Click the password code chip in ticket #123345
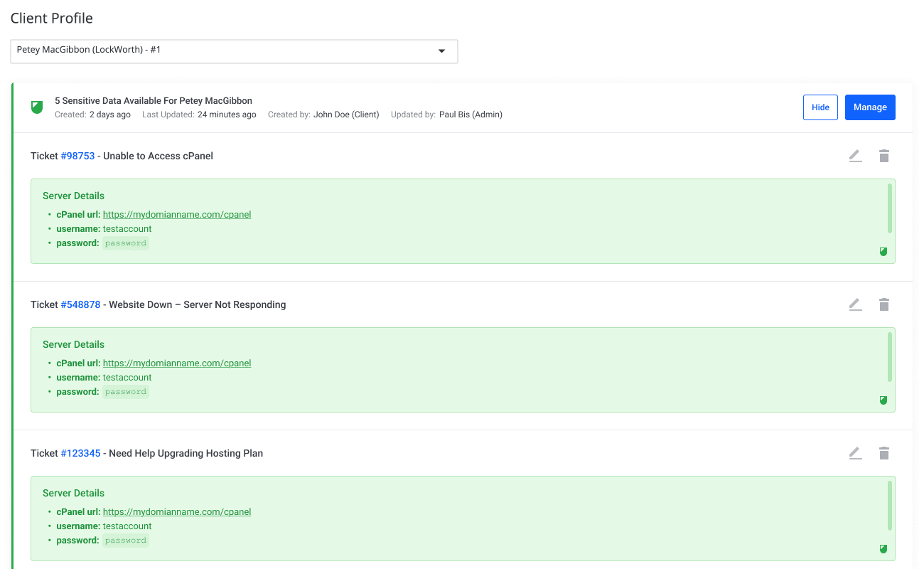This screenshot has height=569, width=924. click(126, 541)
